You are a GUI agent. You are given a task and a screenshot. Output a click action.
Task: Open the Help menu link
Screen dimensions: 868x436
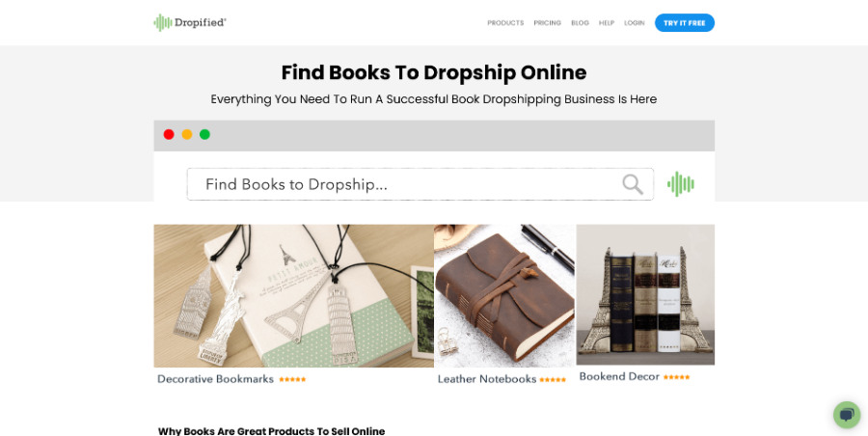click(x=607, y=23)
